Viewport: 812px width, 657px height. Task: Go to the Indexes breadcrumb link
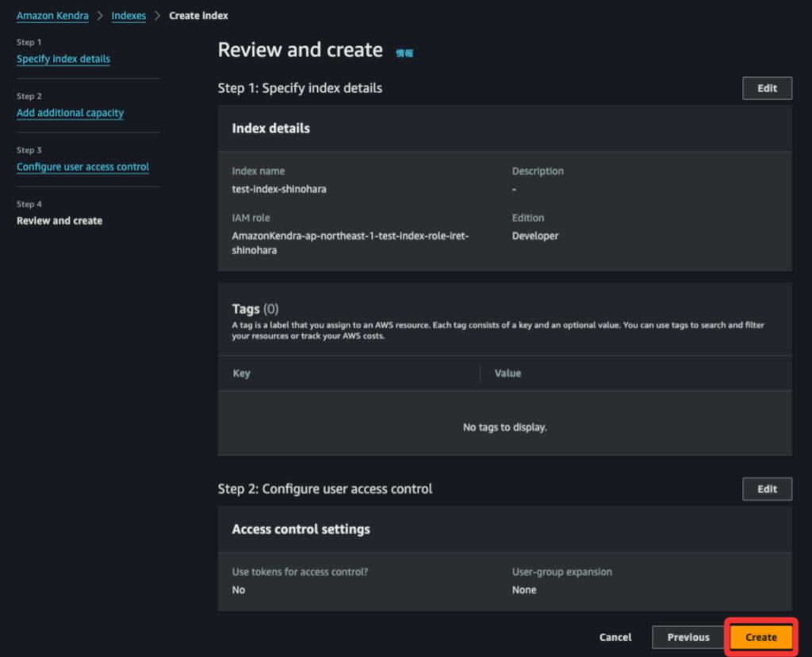click(128, 16)
